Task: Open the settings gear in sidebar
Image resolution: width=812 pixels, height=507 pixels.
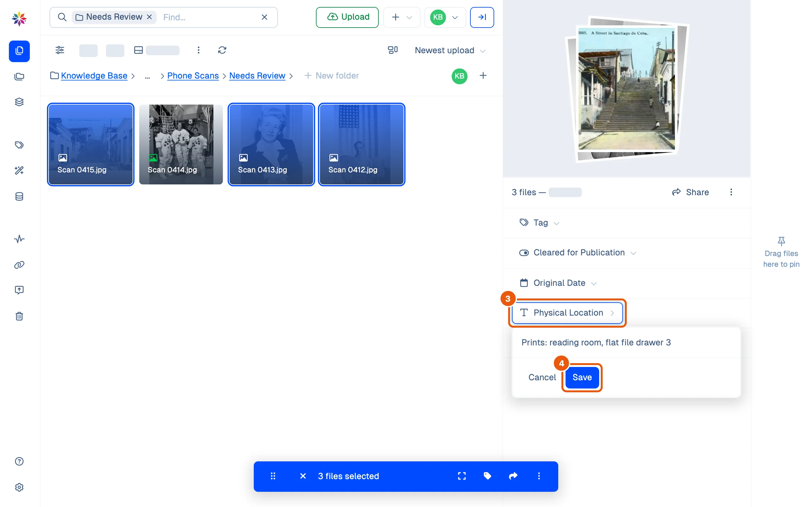Action: (x=19, y=487)
